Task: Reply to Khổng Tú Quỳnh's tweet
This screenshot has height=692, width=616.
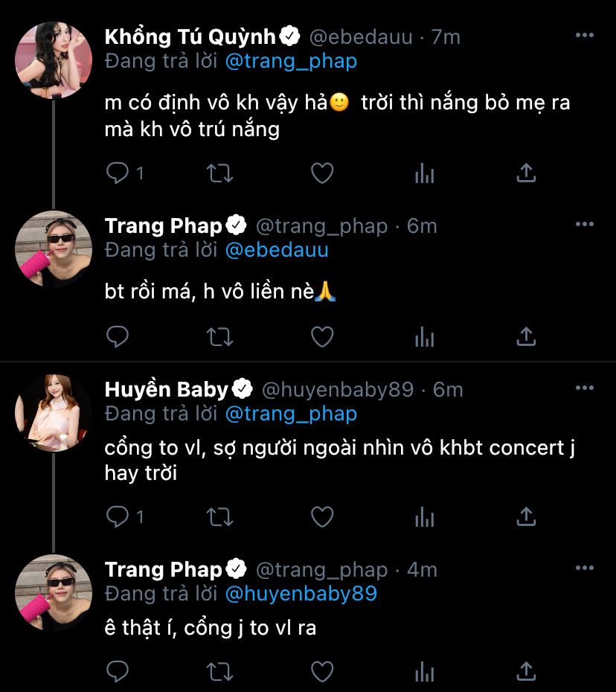Action: pos(118,173)
